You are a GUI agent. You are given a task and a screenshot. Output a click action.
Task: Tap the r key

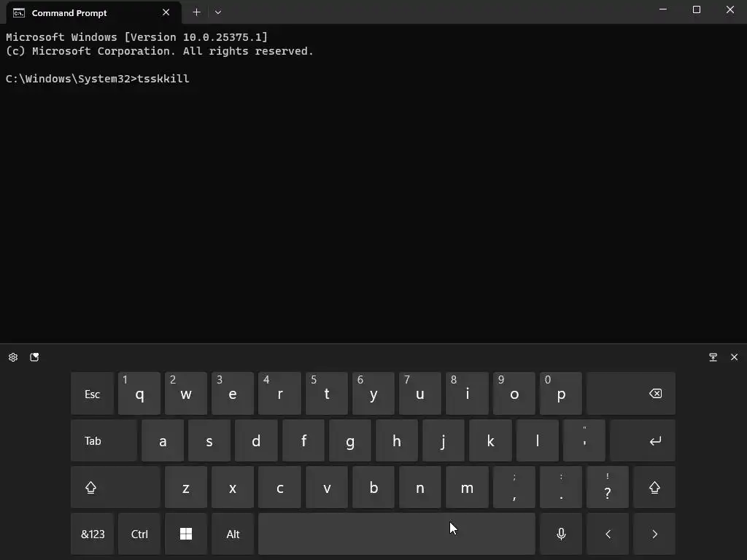[279, 394]
